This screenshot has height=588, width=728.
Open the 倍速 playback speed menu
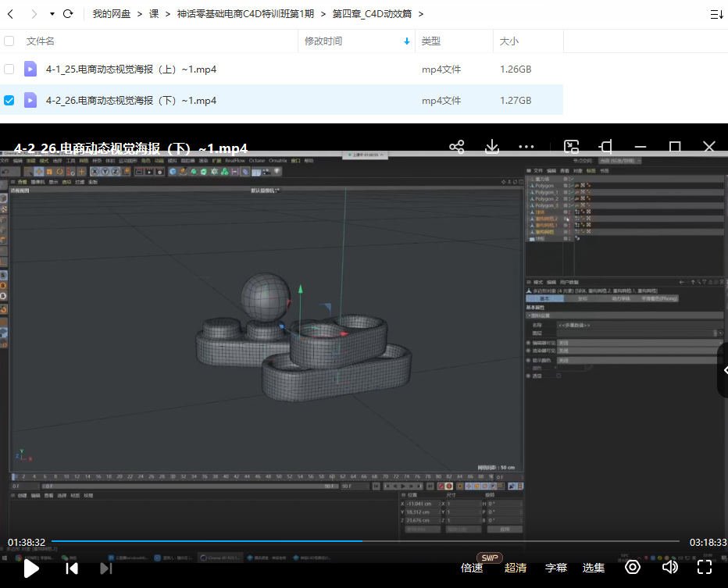tap(471, 568)
